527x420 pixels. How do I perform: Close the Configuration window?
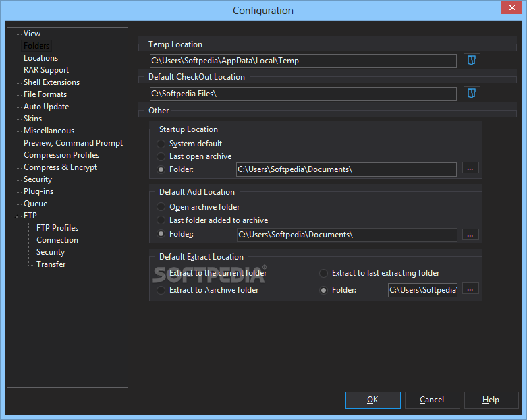[x=511, y=7]
